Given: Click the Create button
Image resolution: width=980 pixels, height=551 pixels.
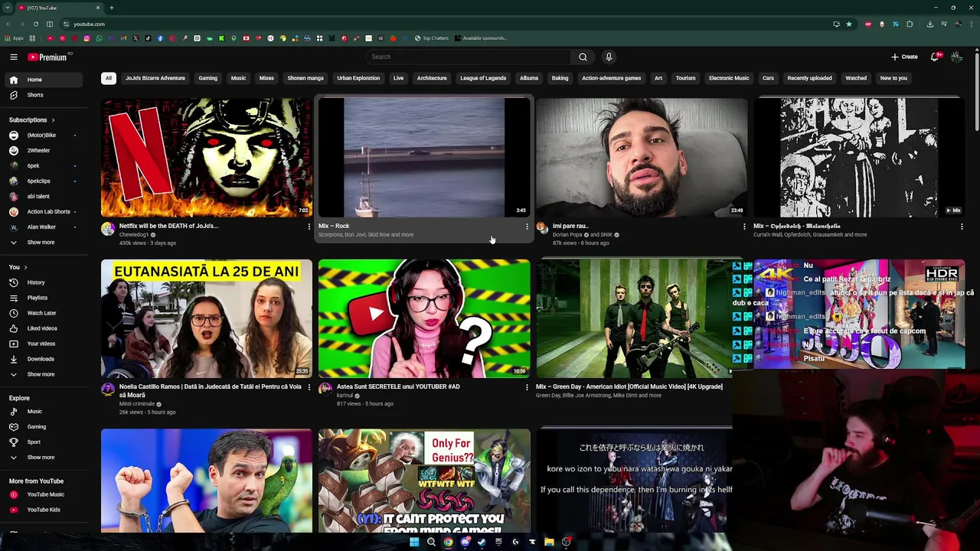Looking at the screenshot, I should [904, 57].
